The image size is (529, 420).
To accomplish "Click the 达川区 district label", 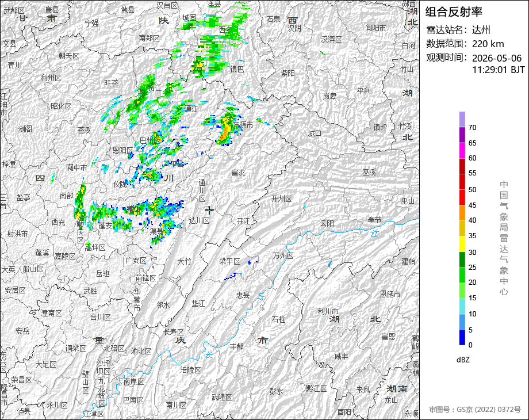I will coord(199,220).
